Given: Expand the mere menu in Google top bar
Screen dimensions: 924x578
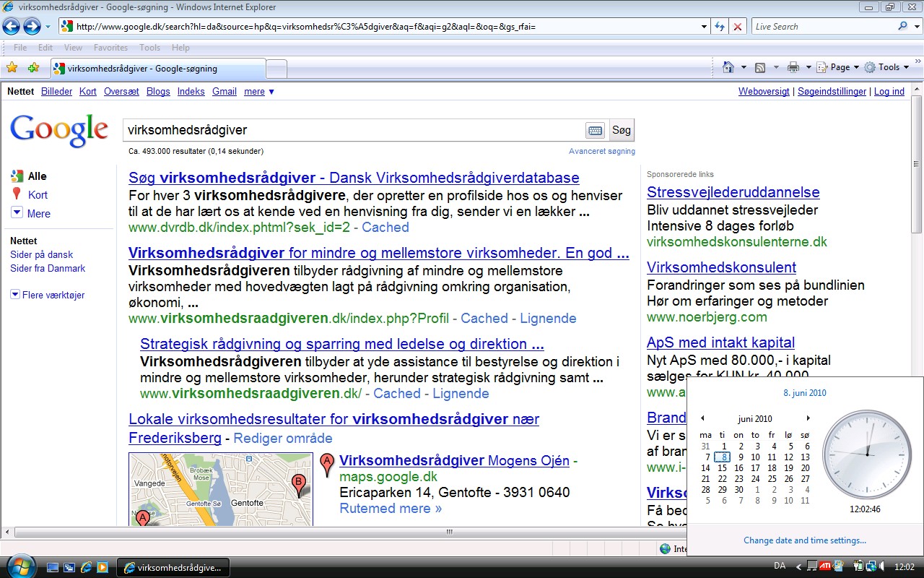Looking at the screenshot, I should (x=259, y=92).
